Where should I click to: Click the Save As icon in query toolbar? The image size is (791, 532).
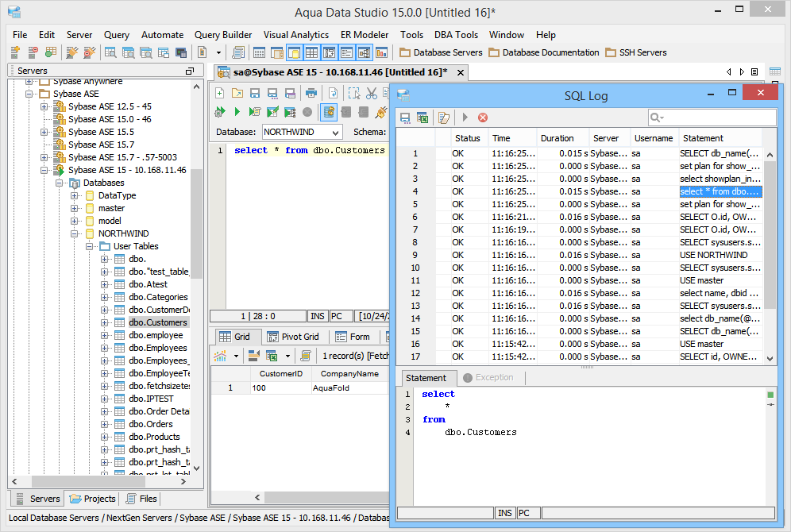pyautogui.click(x=272, y=93)
